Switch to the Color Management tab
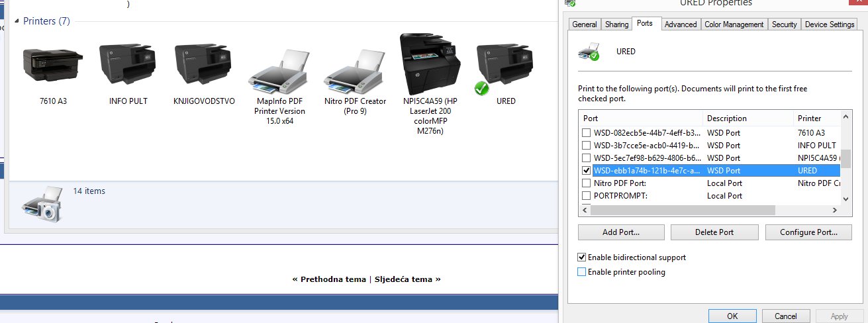868x323 pixels. 734,24
